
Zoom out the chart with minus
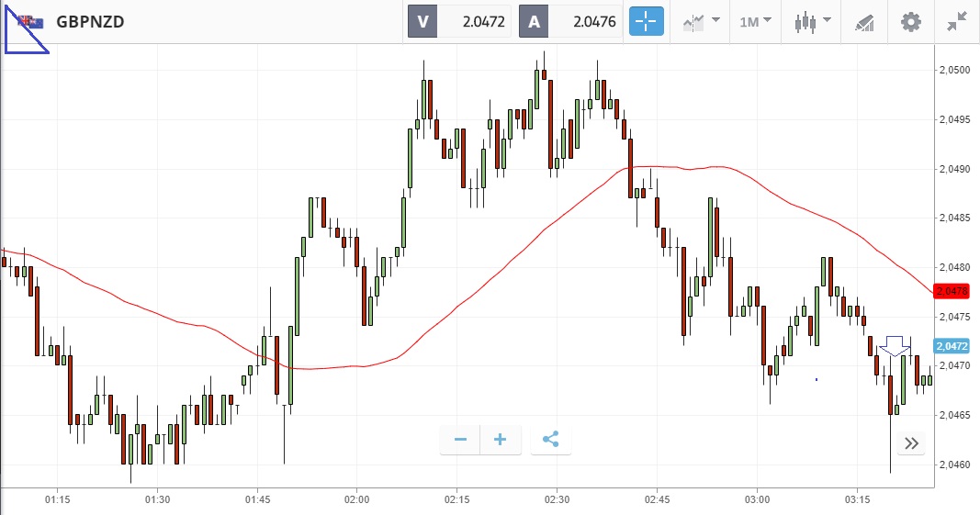460,440
